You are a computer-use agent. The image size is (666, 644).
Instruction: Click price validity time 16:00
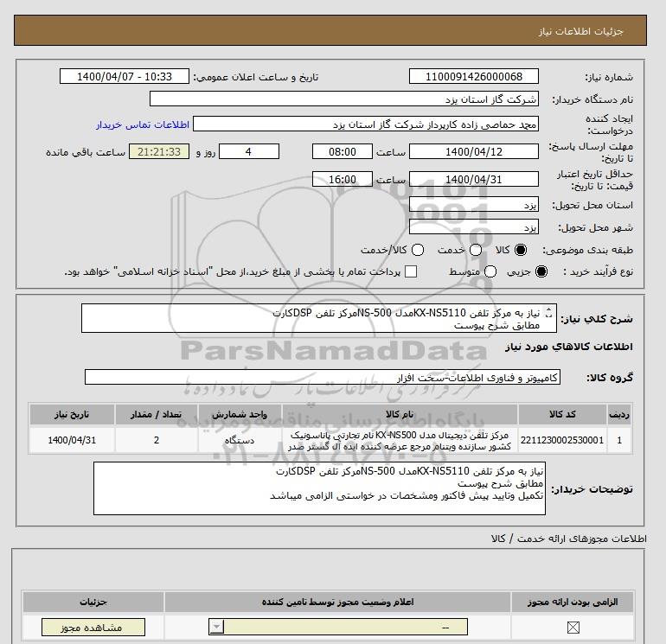coord(343,179)
